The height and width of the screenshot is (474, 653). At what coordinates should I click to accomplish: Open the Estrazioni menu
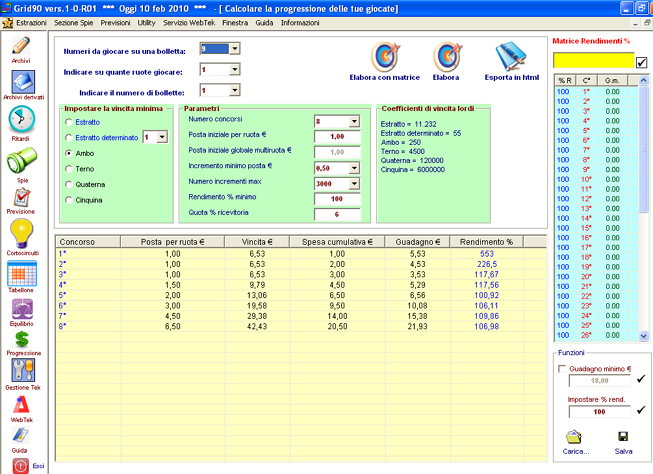[31, 23]
